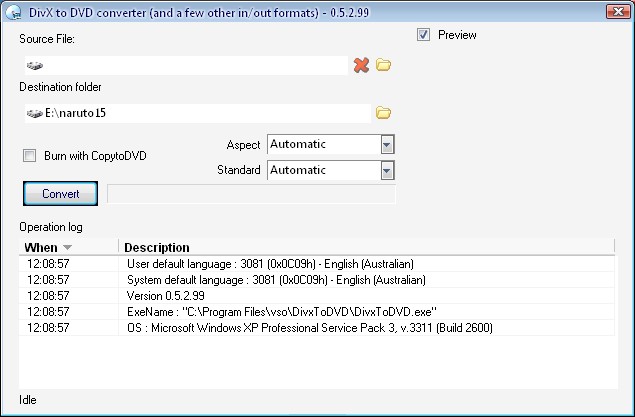The height and width of the screenshot is (417, 635).
Task: Clear source file with the red X icon
Action: (x=361, y=65)
